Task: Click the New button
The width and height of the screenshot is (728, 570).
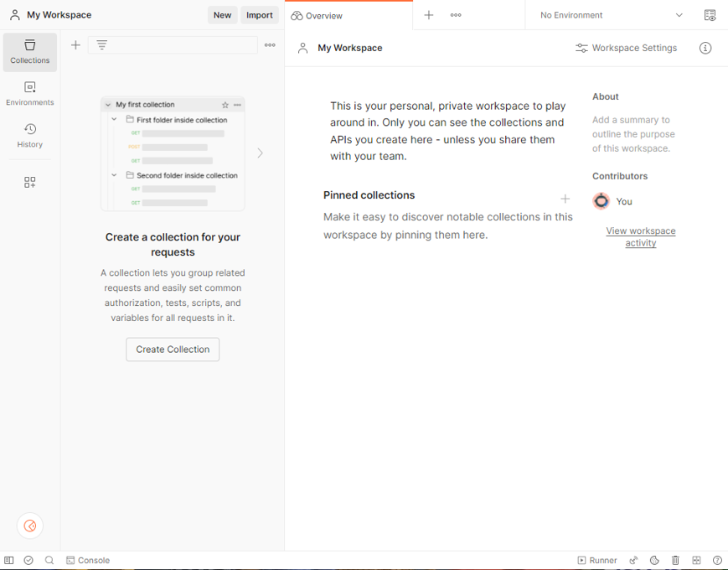Action: coord(222,15)
